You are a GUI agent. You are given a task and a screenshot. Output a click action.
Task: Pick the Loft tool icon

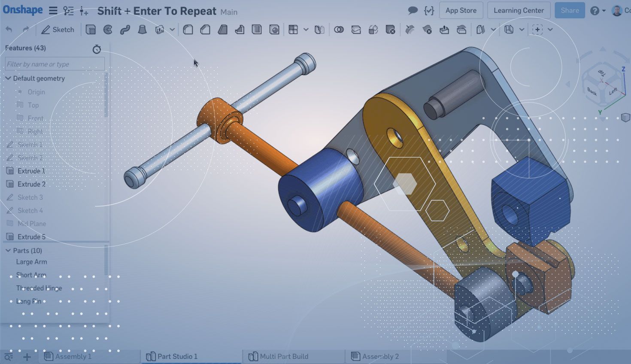(142, 30)
